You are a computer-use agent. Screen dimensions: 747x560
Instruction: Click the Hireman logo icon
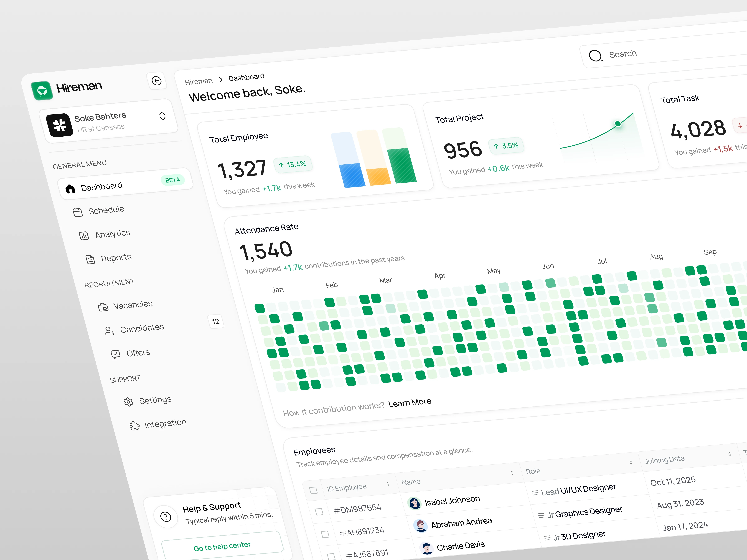click(x=42, y=91)
